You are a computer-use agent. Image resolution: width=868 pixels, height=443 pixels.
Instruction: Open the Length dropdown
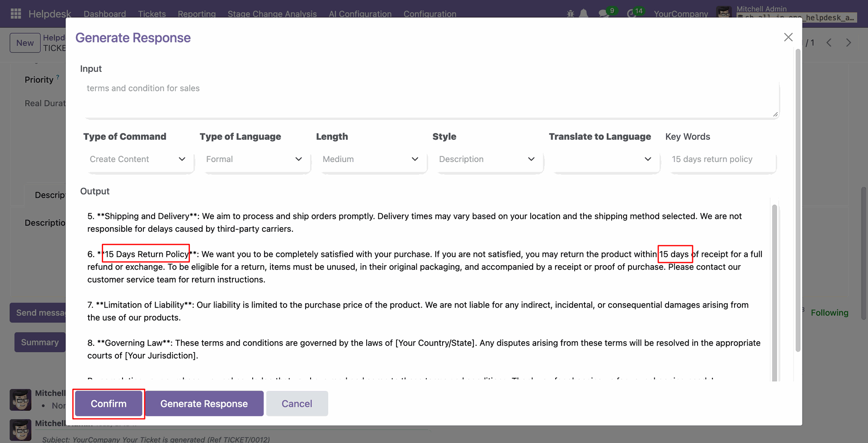371,159
